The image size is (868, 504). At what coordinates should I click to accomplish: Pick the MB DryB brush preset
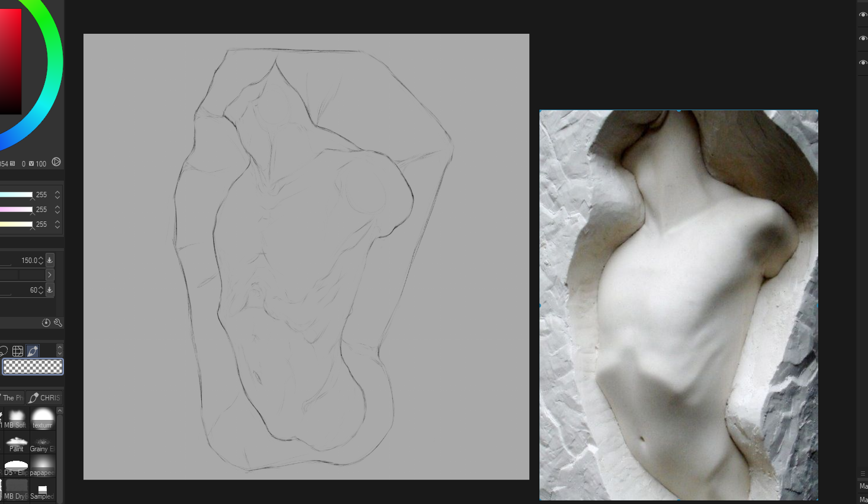click(x=16, y=490)
